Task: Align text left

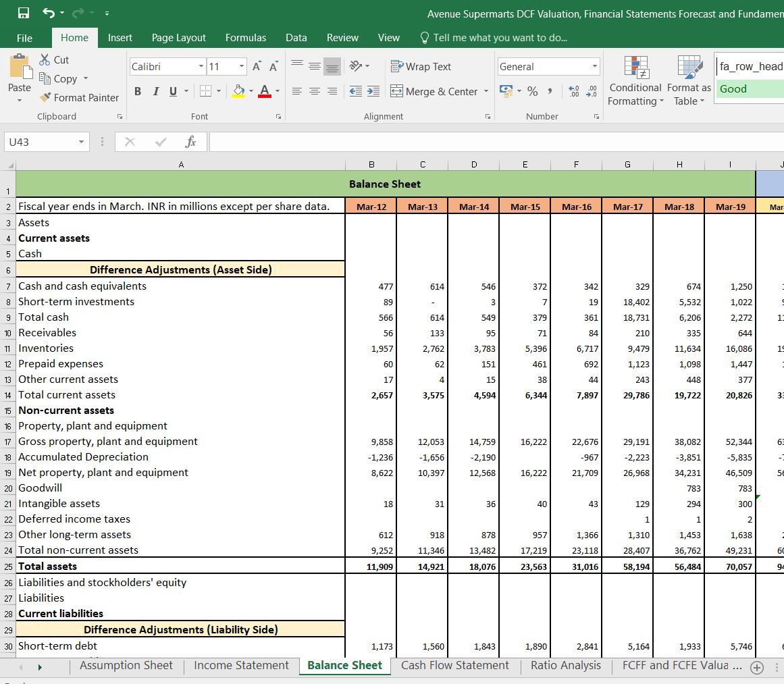Action: click(x=297, y=92)
